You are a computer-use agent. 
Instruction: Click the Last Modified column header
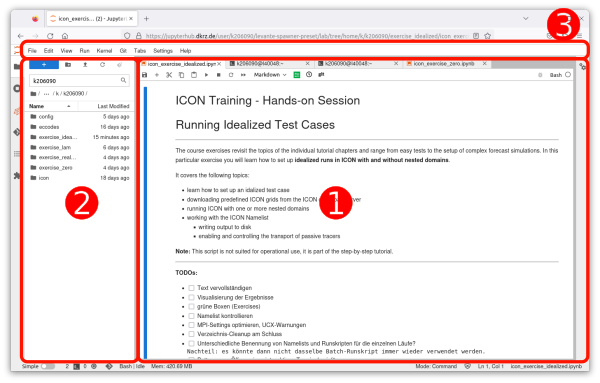point(113,106)
